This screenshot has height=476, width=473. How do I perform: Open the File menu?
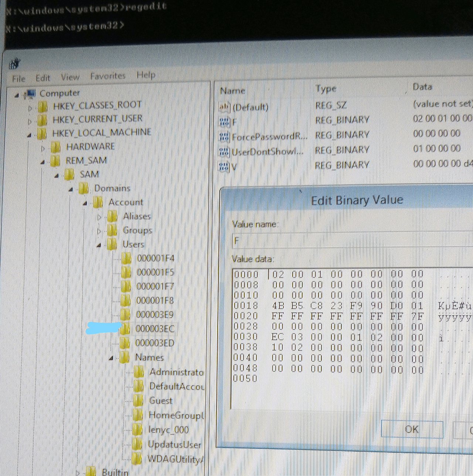coord(18,78)
